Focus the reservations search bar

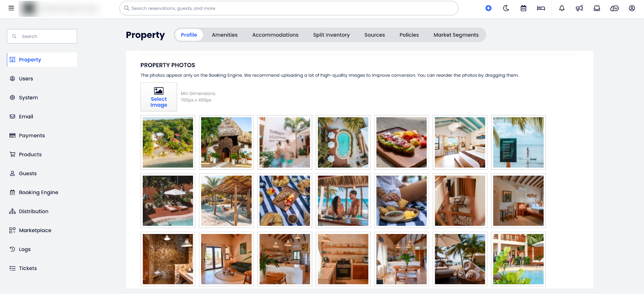click(x=289, y=8)
